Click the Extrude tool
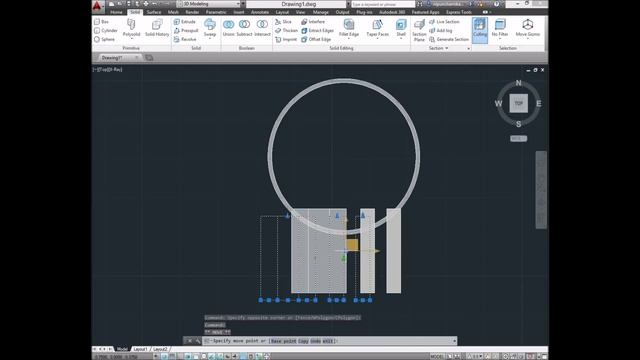The height and width of the screenshot is (360, 640). pos(184,21)
